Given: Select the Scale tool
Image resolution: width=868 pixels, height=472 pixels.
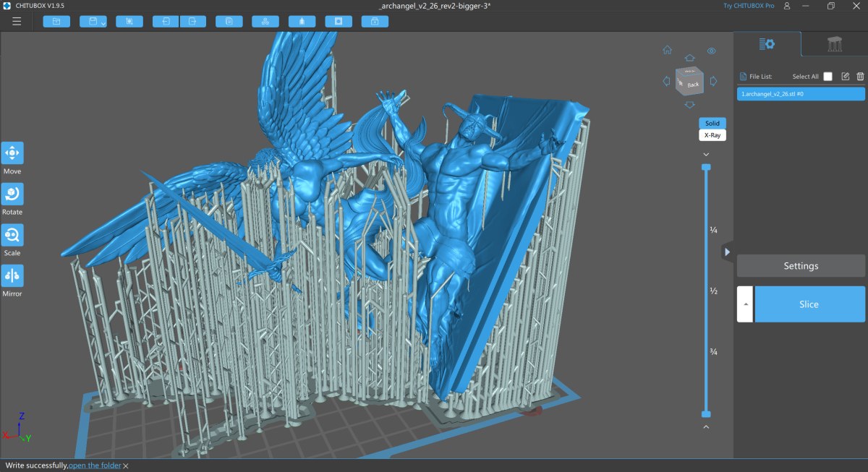Looking at the screenshot, I should click(x=12, y=235).
